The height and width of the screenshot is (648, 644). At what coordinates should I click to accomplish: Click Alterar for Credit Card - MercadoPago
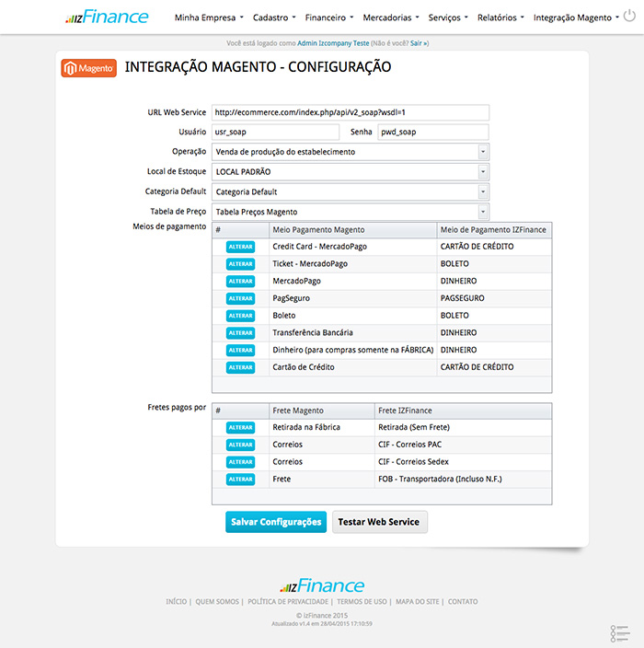pos(240,247)
